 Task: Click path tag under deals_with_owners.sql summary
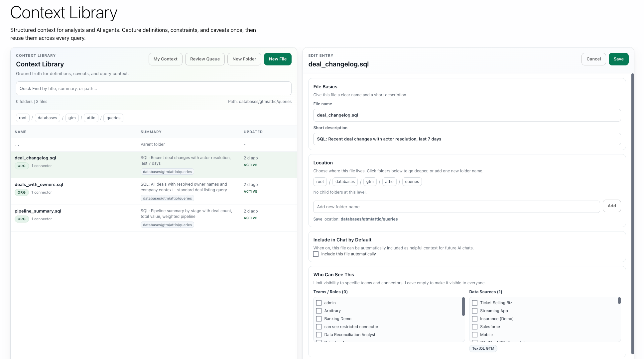point(167,198)
